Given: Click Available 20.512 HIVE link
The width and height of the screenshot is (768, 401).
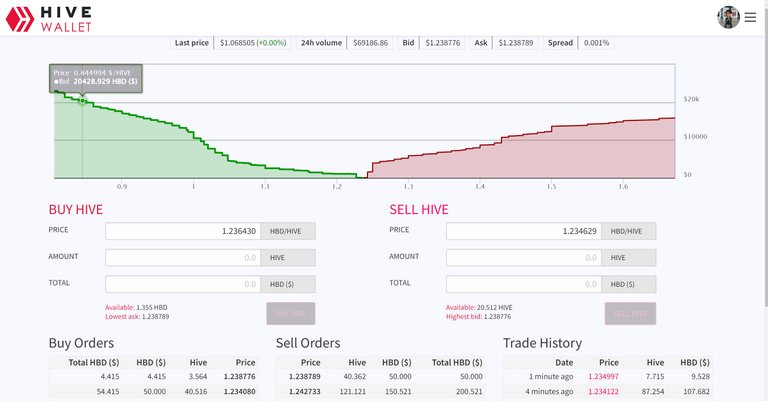Looking at the screenshot, I should pyautogui.click(x=479, y=307).
